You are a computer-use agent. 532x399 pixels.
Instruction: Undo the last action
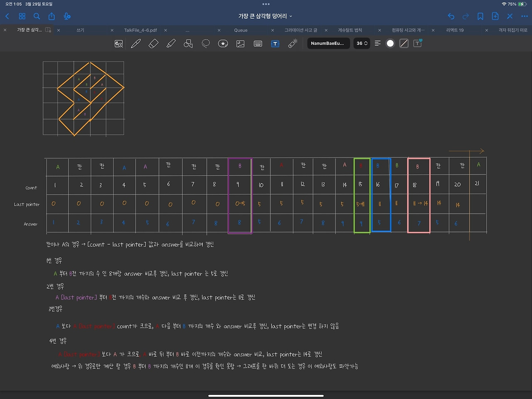pyautogui.click(x=451, y=16)
